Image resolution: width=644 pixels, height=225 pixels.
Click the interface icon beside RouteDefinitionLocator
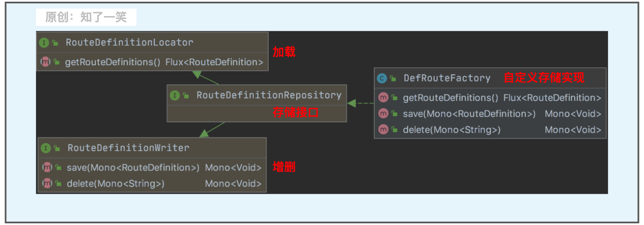pyautogui.click(x=44, y=43)
